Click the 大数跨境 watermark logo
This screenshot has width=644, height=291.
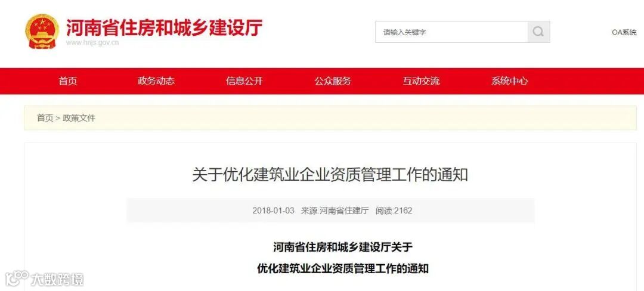tap(45, 278)
